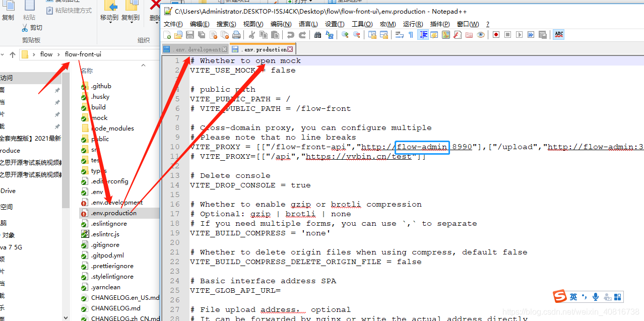The height and width of the screenshot is (321, 644).
Task: Open the 搜索(S) menu
Action: 226,24
